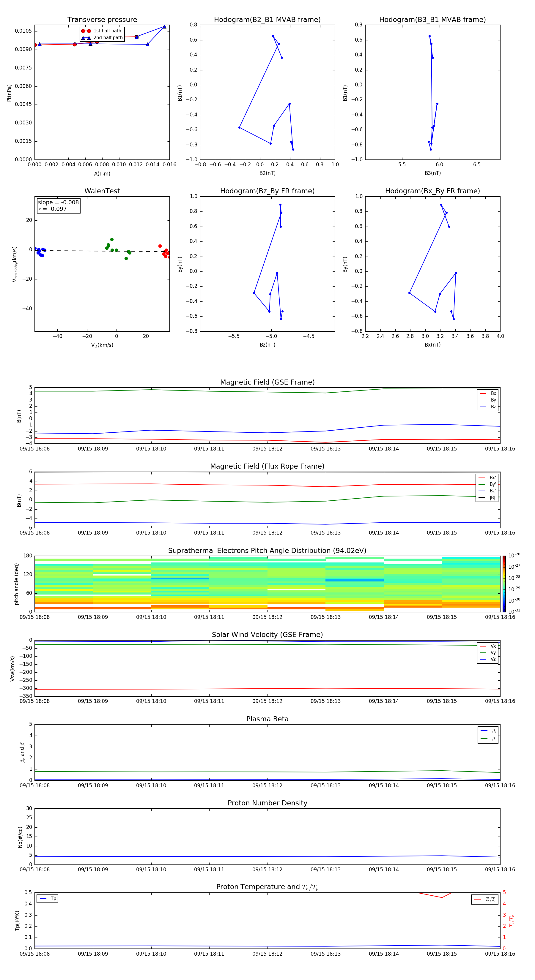
Task: Click Vz legend entry in velocity panel
Action: click(x=488, y=659)
